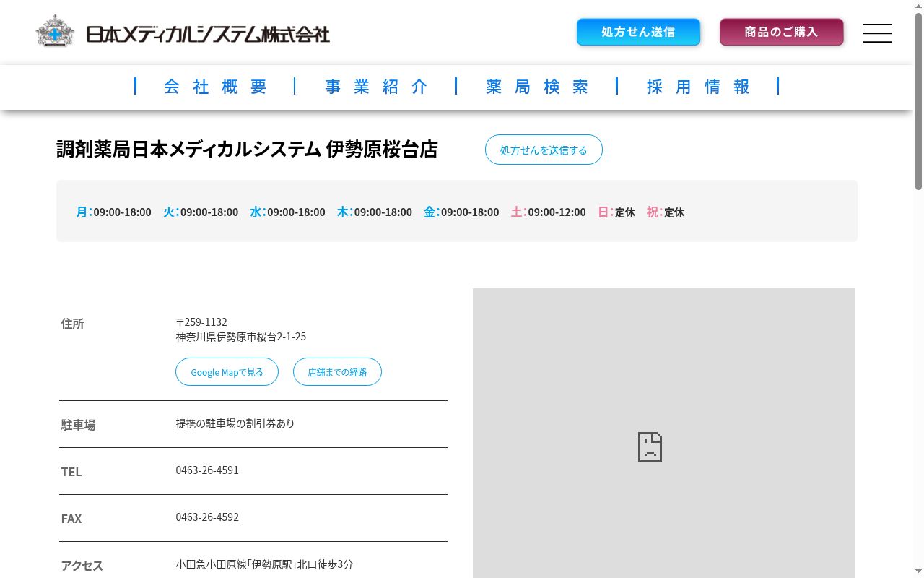
Task: Click the company crest logo icon
Action: (x=55, y=32)
